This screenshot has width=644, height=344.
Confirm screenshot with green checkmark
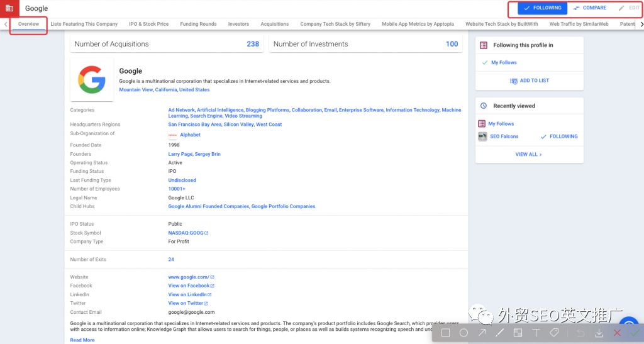[x=635, y=333]
